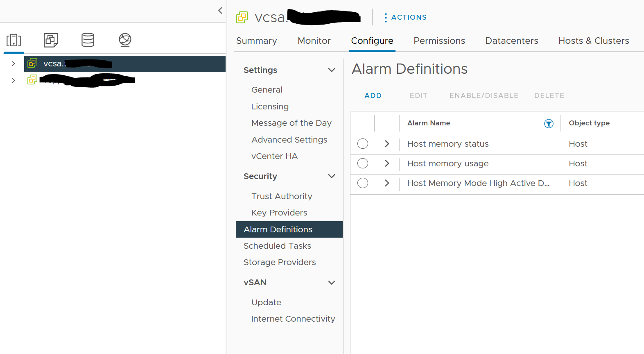Click ADD to create an alarm definition
Screen dimensions: 644x354
click(373, 95)
